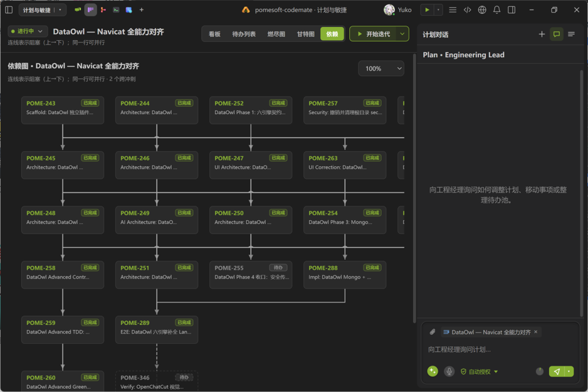The image size is (588, 392).
Task: Click the POME-248 card ID text
Action: [41, 213]
